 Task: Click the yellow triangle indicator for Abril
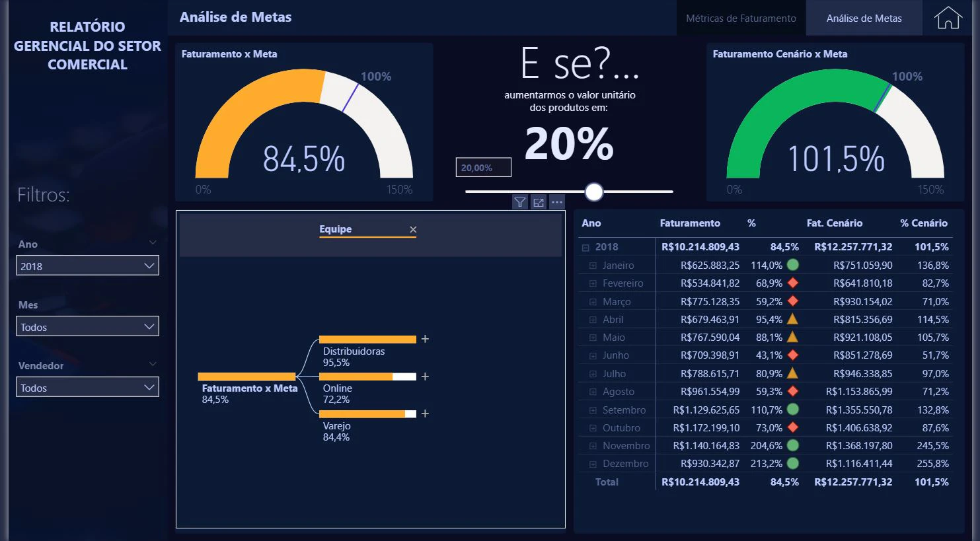(793, 319)
